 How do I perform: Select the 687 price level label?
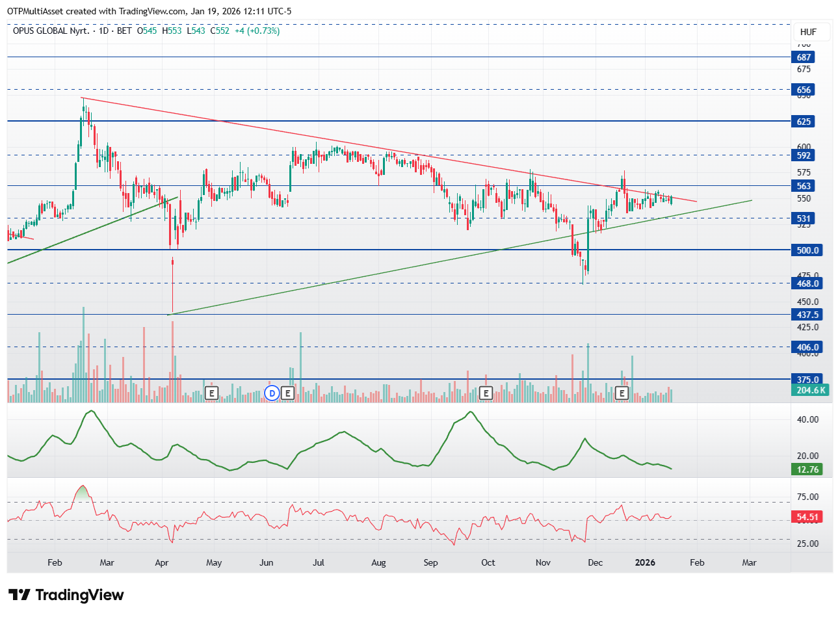804,57
